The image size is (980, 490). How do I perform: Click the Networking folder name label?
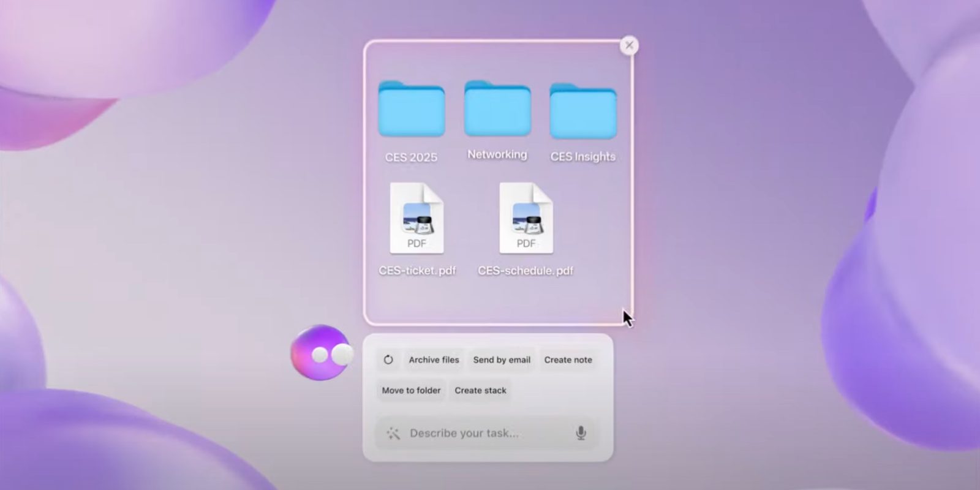tap(497, 154)
